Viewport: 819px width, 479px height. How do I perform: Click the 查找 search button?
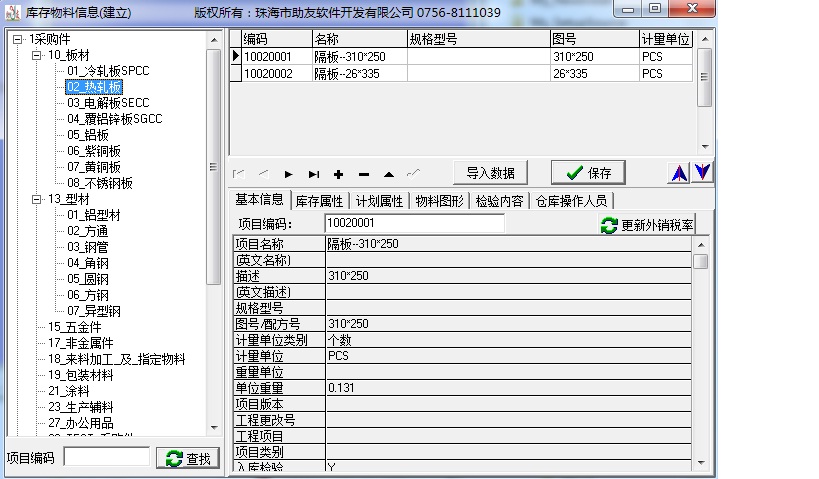[188, 458]
